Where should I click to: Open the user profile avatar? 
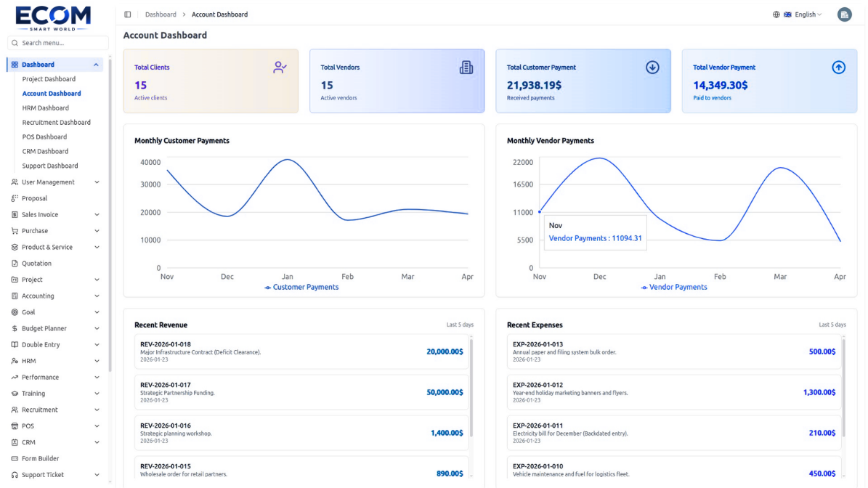pos(844,15)
